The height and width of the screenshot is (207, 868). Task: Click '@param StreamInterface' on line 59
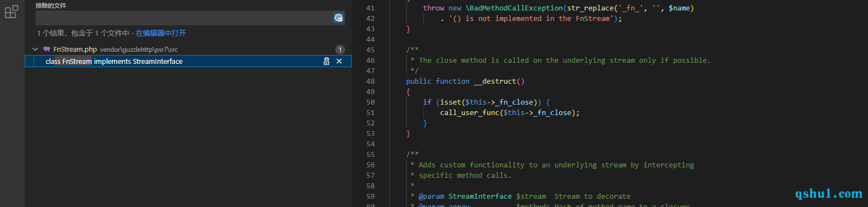(x=465, y=197)
